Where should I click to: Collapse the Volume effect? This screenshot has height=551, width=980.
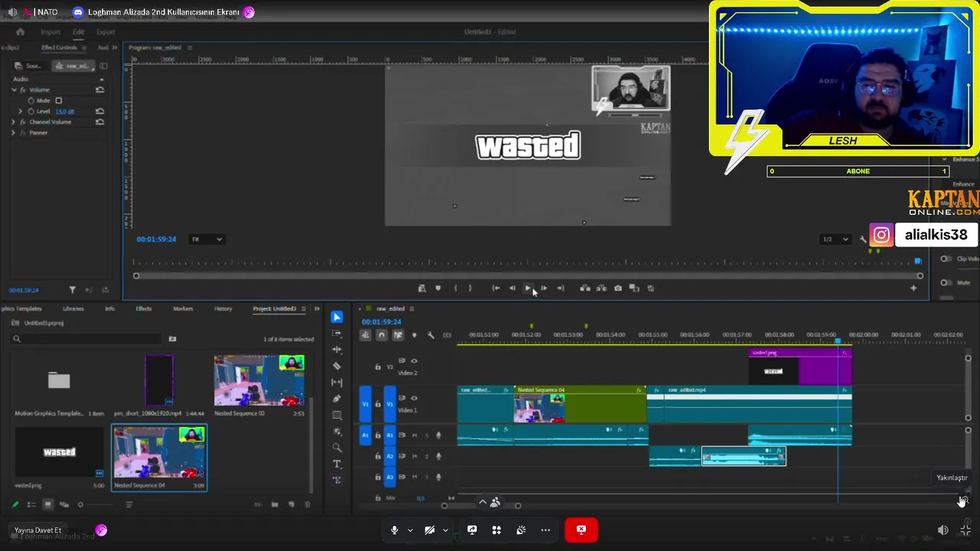[x=13, y=90]
